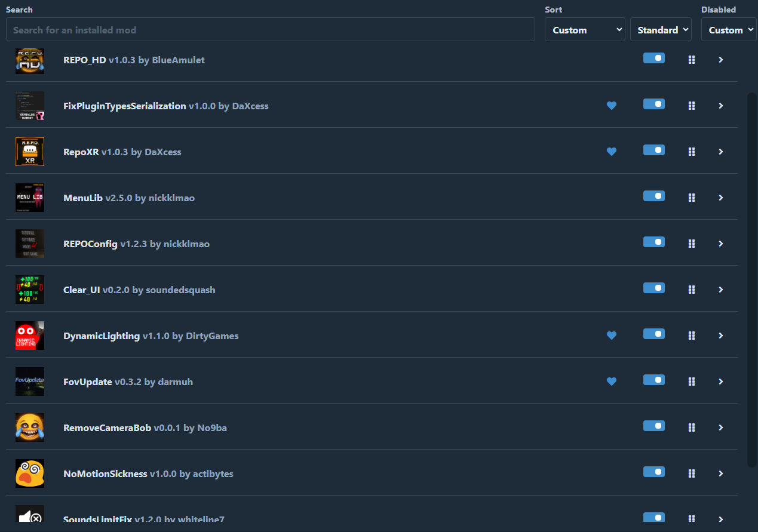
Task: Turn off the Clear_UI mod
Action: (x=654, y=288)
